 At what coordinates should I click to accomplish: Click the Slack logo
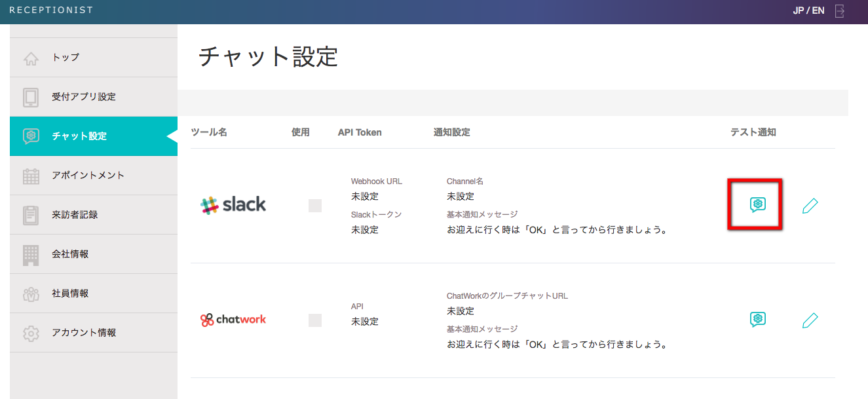(233, 205)
